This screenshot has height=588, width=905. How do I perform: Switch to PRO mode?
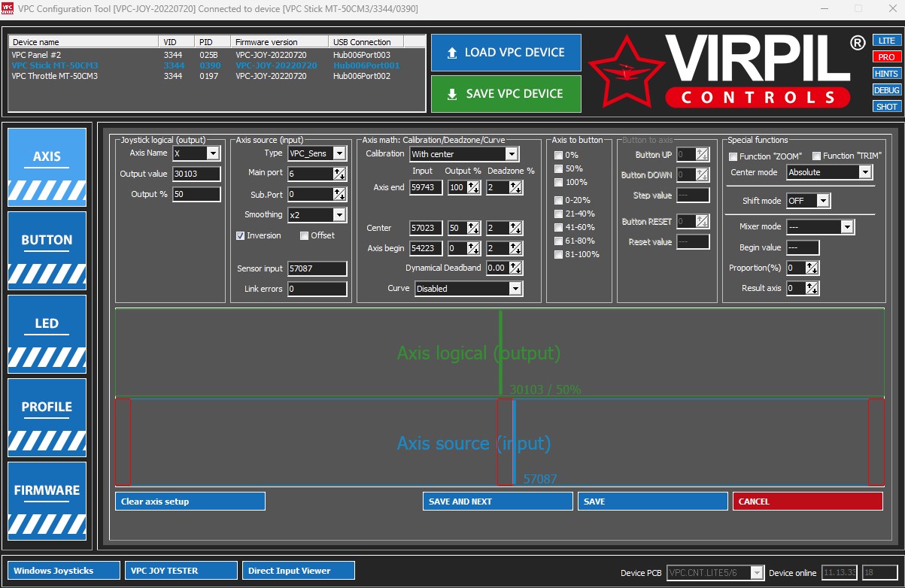click(886, 57)
